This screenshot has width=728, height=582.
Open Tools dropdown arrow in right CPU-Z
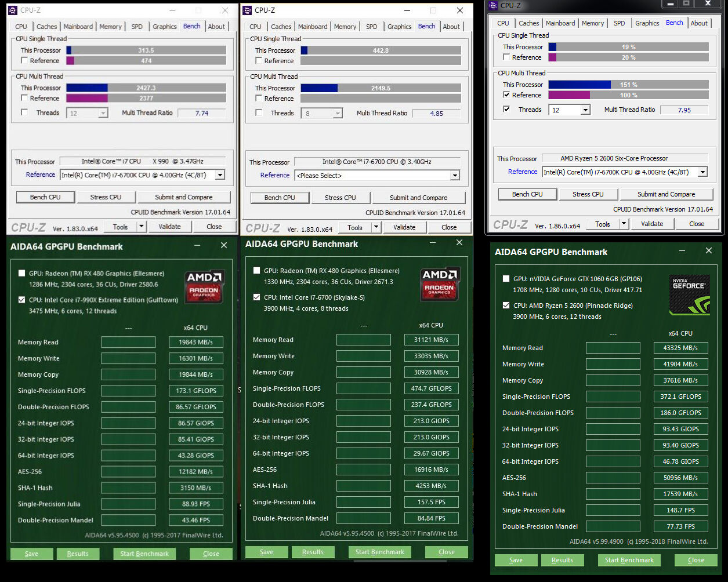tap(624, 224)
